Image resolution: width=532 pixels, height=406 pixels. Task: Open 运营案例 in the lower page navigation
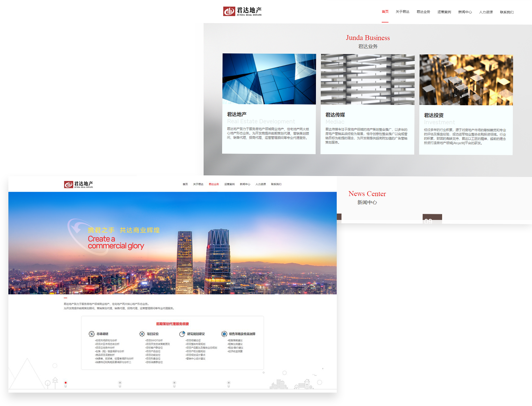229,184
